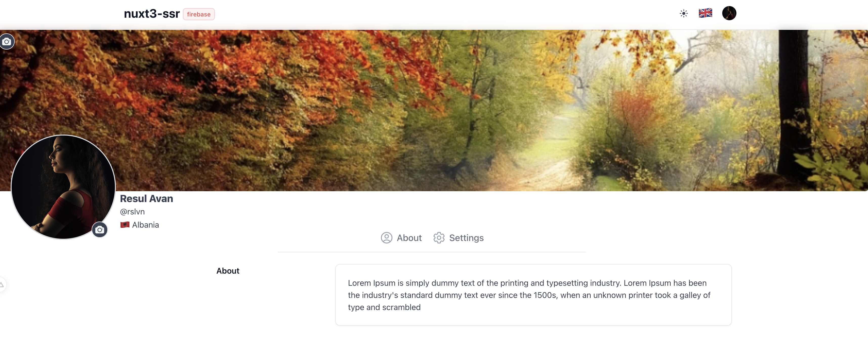Switch to the About tab

[x=401, y=238]
